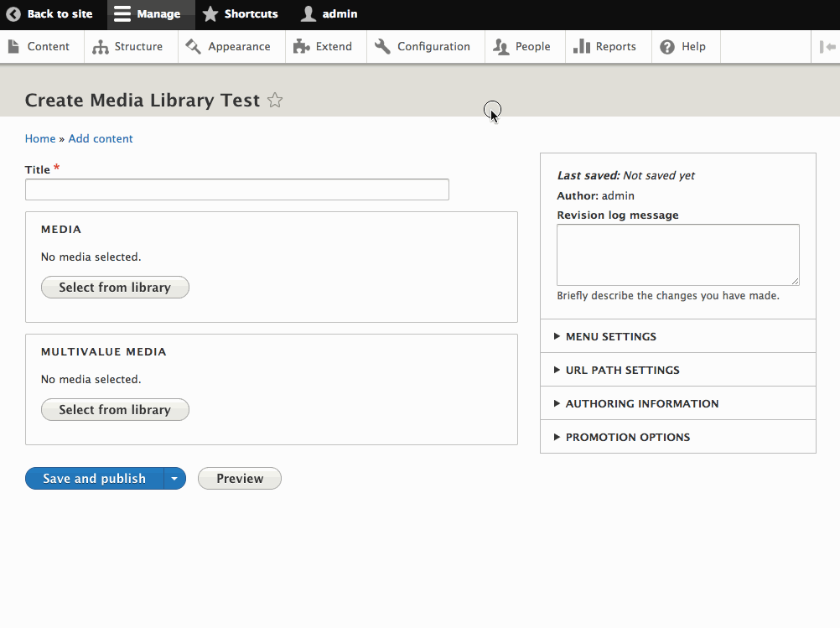
Task: Follow the Home breadcrumb link
Action: pos(39,138)
